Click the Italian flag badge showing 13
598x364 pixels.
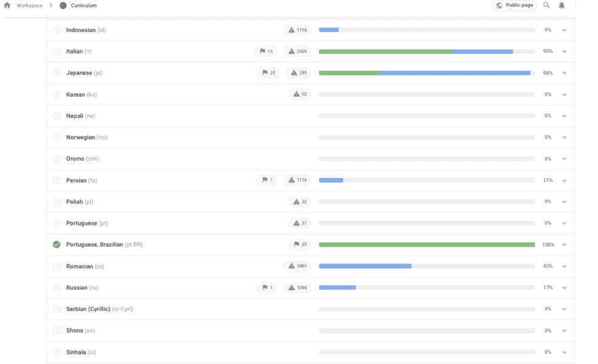point(266,51)
